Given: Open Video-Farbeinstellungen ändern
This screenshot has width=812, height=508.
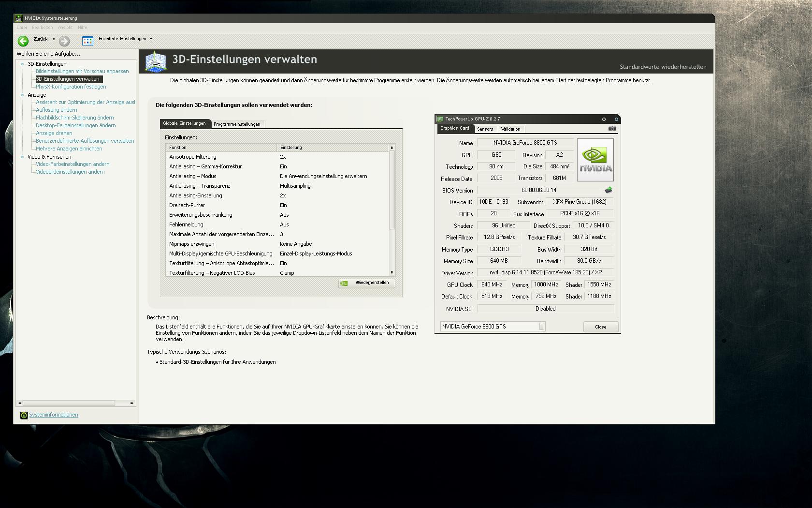Looking at the screenshot, I should (x=72, y=164).
